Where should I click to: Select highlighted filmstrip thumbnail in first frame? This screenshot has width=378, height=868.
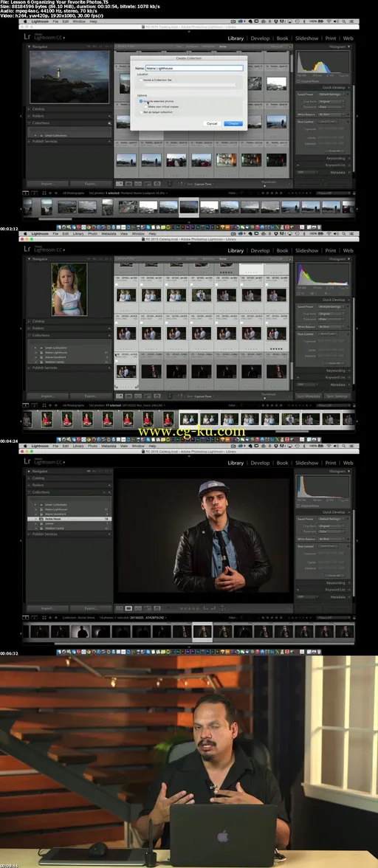189,207
